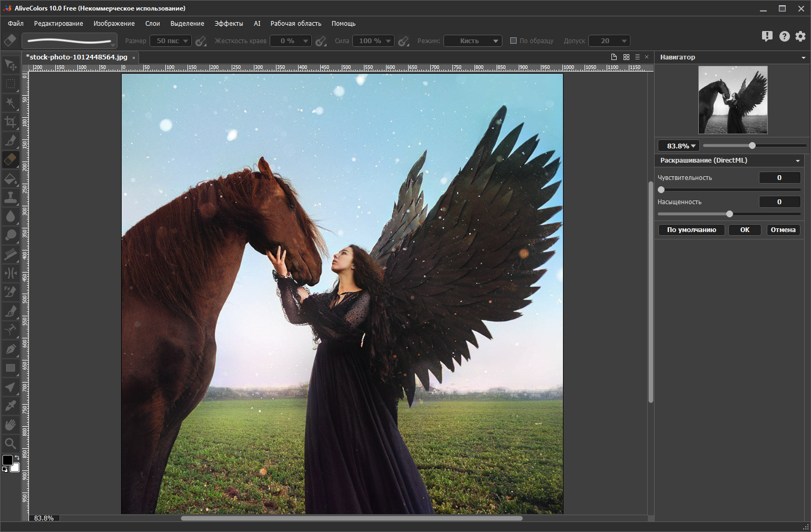This screenshot has height=532, width=811.
Task: Select the Hand pan tool
Action: (10, 425)
